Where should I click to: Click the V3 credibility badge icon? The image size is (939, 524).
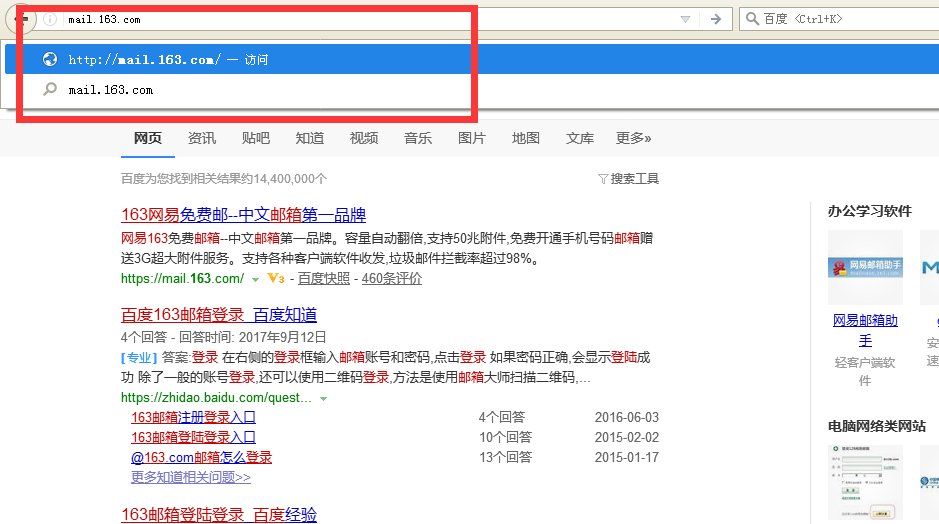[277, 278]
